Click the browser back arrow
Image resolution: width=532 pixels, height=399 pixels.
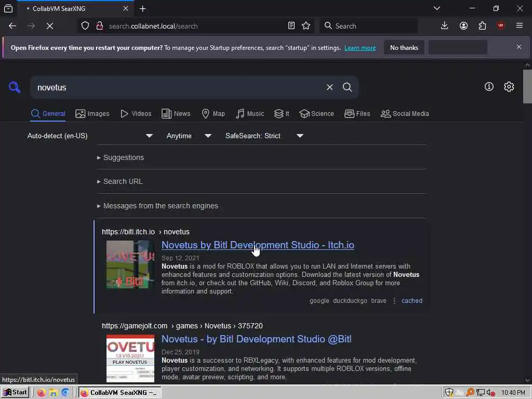(x=12, y=26)
